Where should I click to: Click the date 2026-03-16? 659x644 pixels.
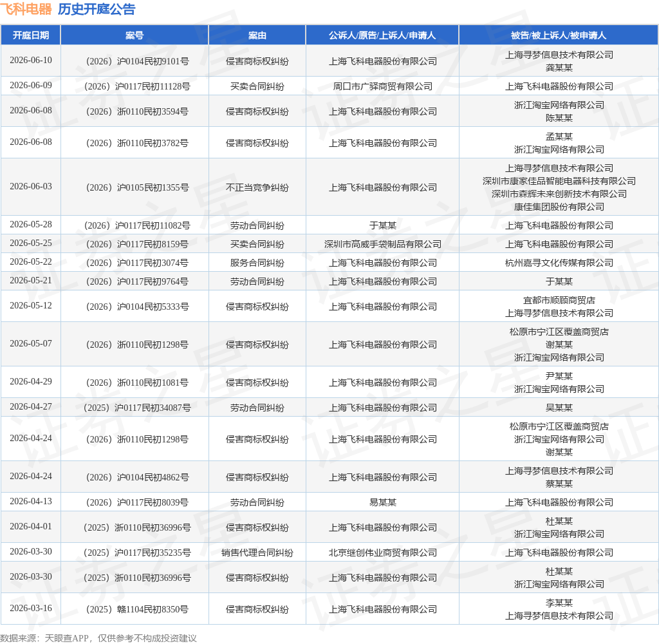[x=31, y=608]
